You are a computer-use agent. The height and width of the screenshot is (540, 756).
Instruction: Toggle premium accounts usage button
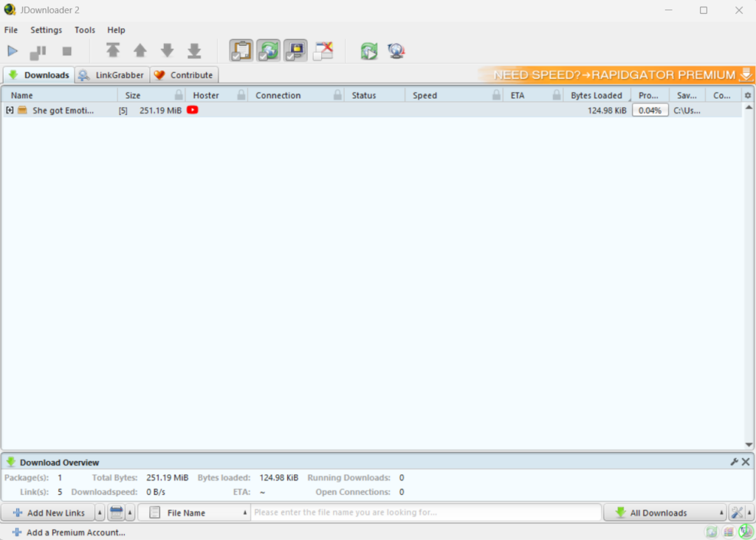click(295, 51)
